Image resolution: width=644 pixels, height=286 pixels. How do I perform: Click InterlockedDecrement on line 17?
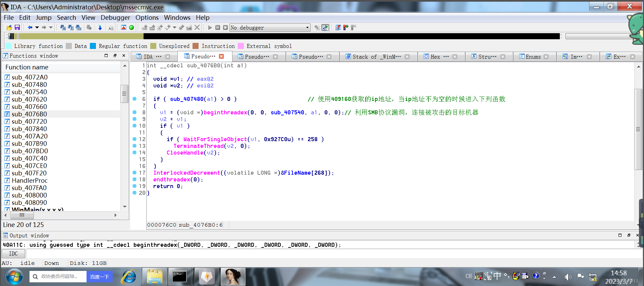point(187,173)
